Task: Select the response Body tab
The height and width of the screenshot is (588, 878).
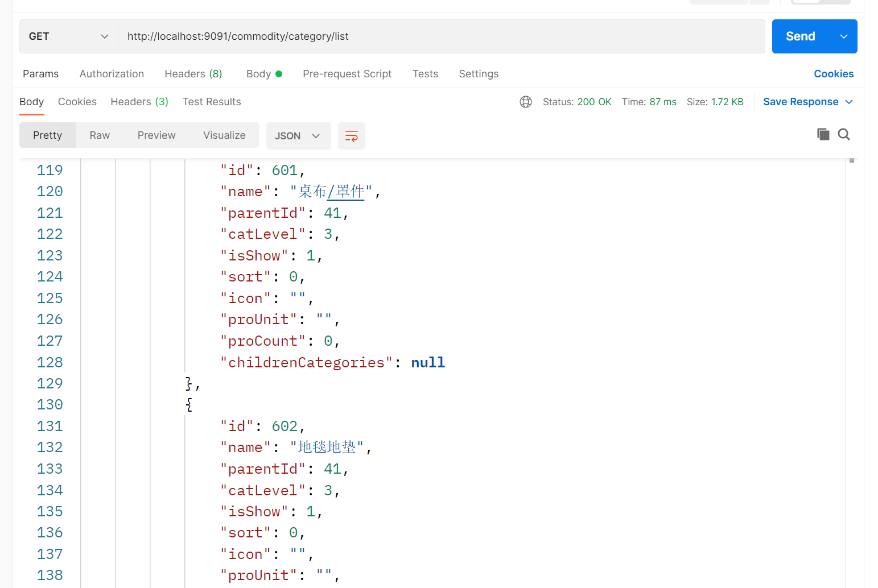Action: tap(32, 102)
